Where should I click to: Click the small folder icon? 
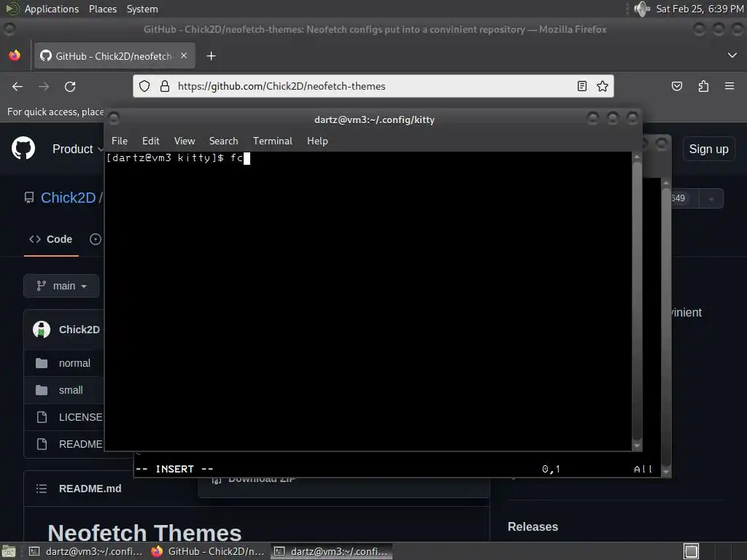pos(42,391)
